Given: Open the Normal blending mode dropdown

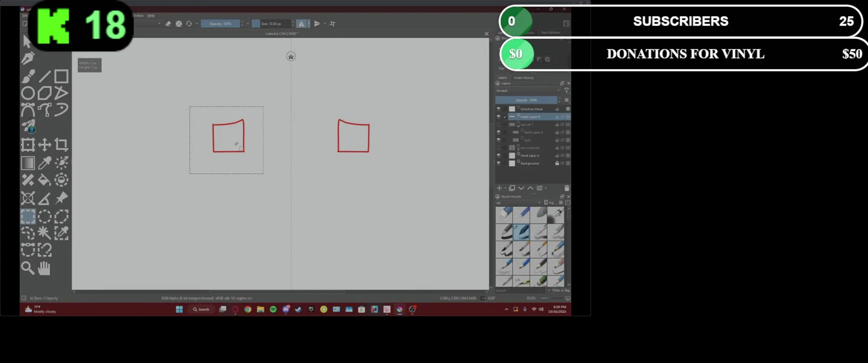Looking at the screenshot, I should (528, 91).
